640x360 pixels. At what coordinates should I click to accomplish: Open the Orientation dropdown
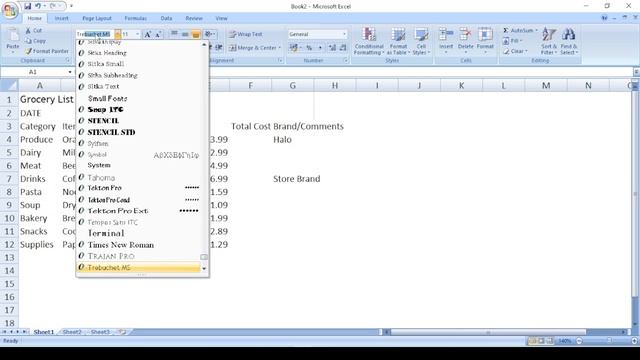(x=210, y=34)
